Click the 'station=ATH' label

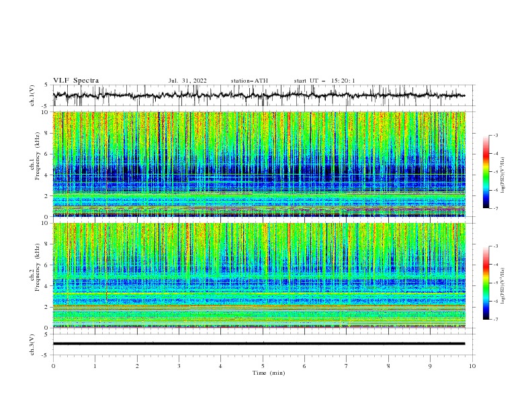(249, 81)
